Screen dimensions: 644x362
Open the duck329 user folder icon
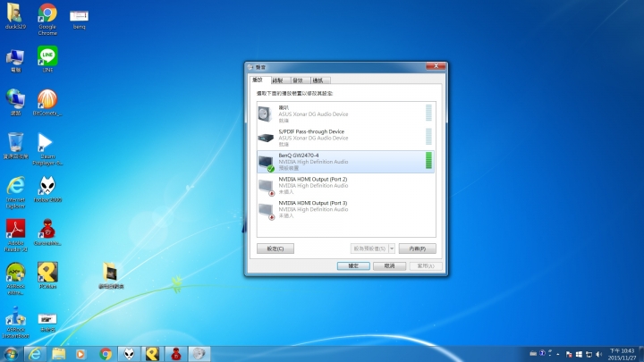click(x=15, y=16)
